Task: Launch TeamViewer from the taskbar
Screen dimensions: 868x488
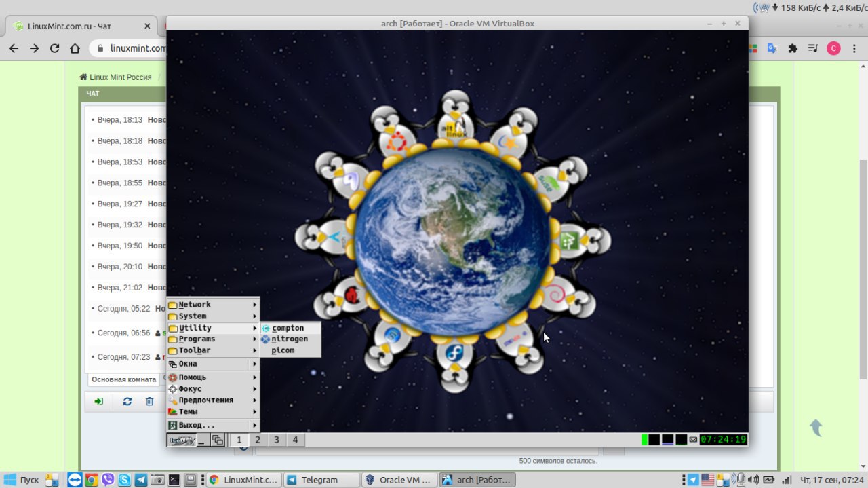Action: (x=75, y=480)
